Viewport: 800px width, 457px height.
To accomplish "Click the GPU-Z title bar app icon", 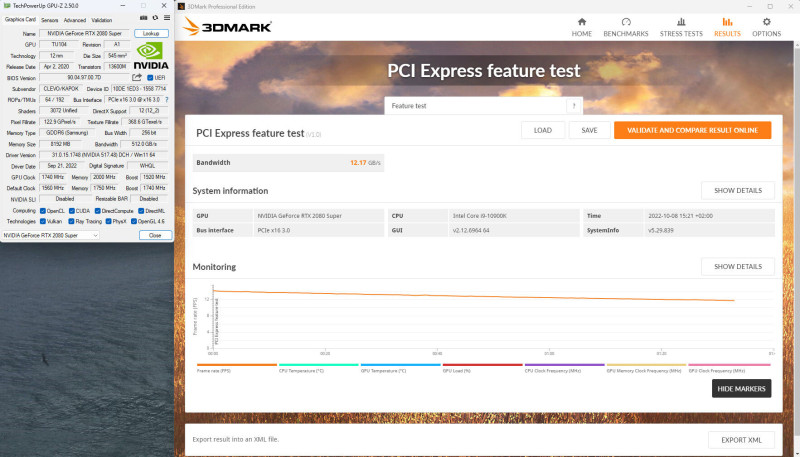I will pyautogui.click(x=7, y=6).
